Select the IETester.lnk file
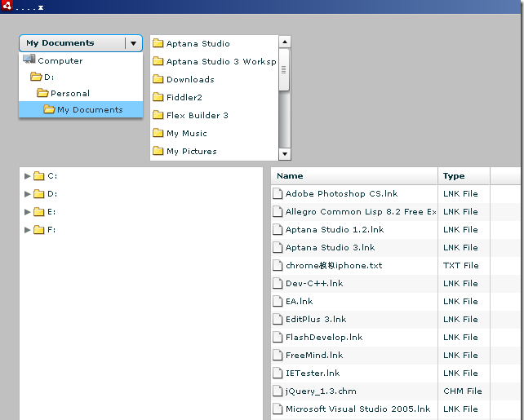Screen dimensions: 524x420 coord(313,374)
